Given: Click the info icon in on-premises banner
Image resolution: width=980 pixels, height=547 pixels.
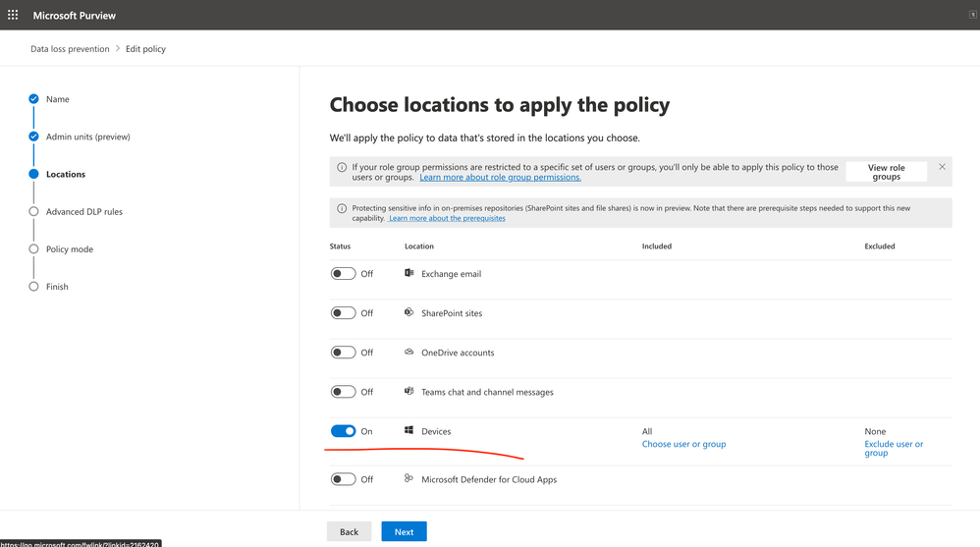Looking at the screenshot, I should [342, 208].
